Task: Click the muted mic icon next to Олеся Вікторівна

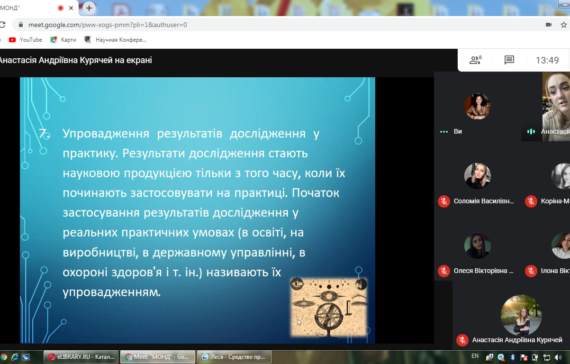Action: coord(443,271)
